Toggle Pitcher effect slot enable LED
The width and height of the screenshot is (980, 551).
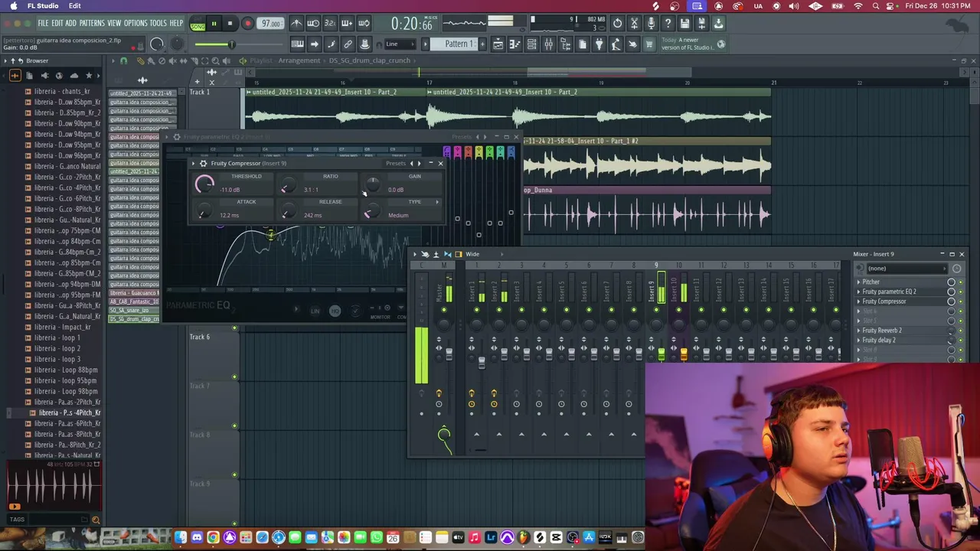pos(961,282)
